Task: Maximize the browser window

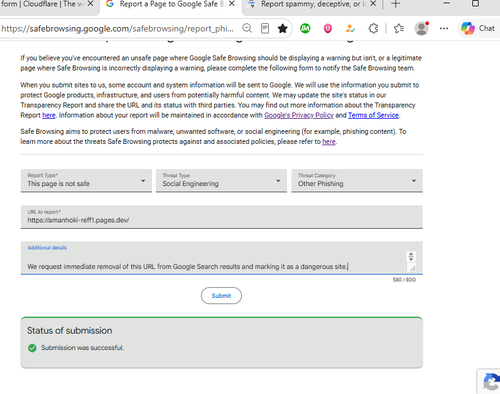Action: (476, 4)
